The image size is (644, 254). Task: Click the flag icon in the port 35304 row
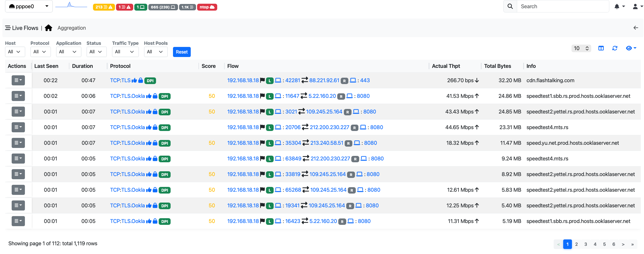tap(262, 143)
